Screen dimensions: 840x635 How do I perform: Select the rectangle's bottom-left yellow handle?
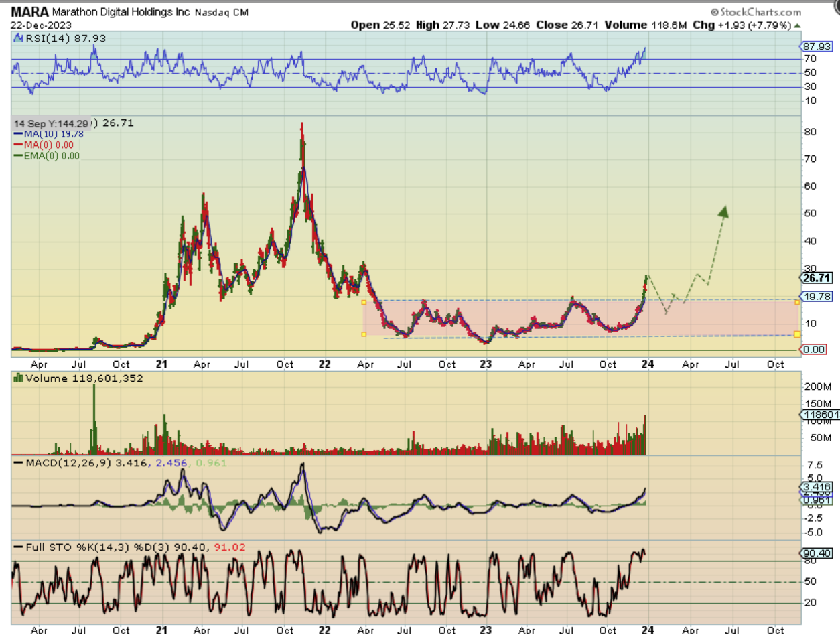(364, 334)
